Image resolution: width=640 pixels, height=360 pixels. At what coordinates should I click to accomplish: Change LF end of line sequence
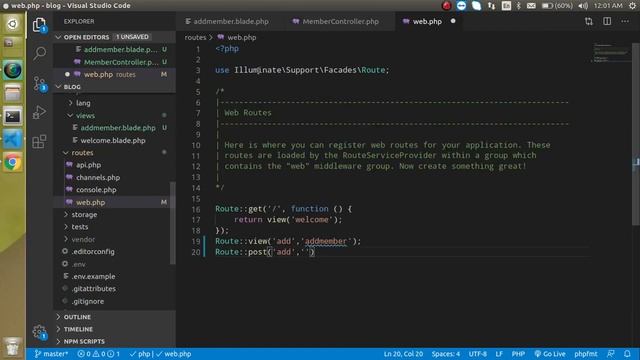point(499,354)
